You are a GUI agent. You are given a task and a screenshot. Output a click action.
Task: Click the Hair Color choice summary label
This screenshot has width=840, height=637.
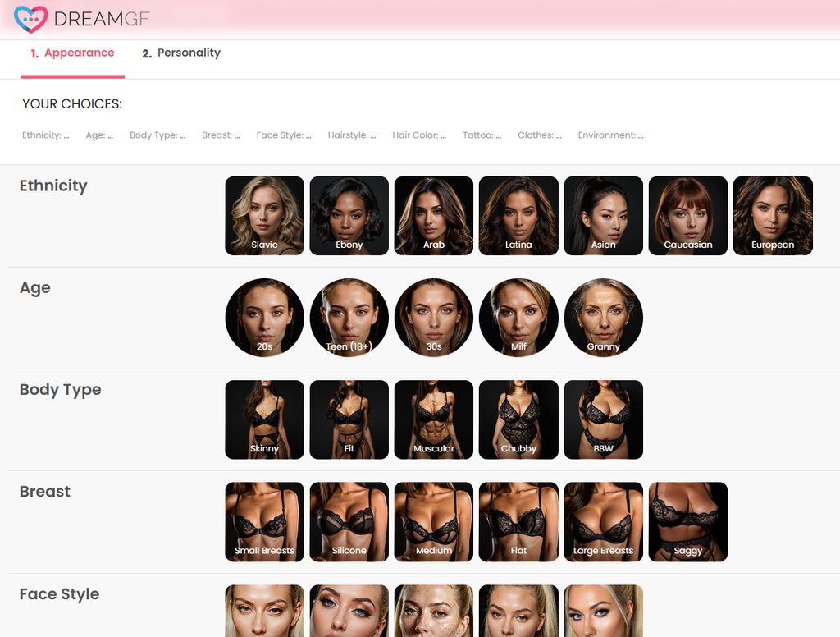pos(419,135)
